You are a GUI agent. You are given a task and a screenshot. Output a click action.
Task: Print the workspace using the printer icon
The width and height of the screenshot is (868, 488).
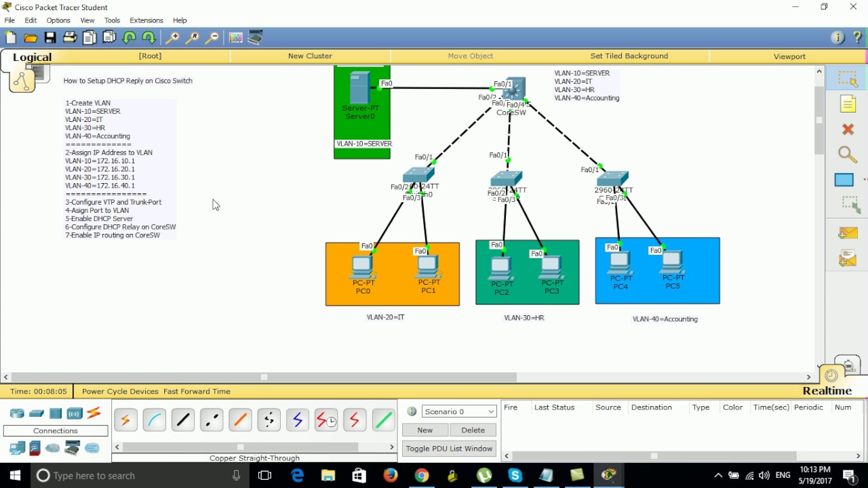point(70,38)
